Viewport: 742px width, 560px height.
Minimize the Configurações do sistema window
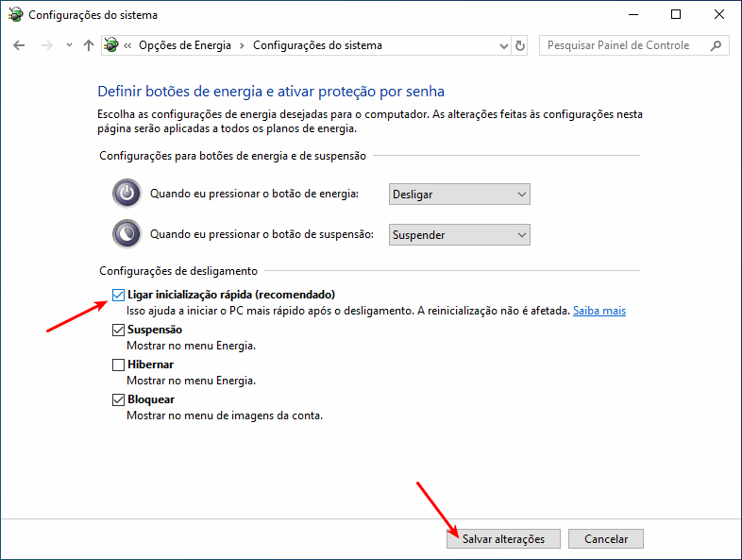[633, 15]
